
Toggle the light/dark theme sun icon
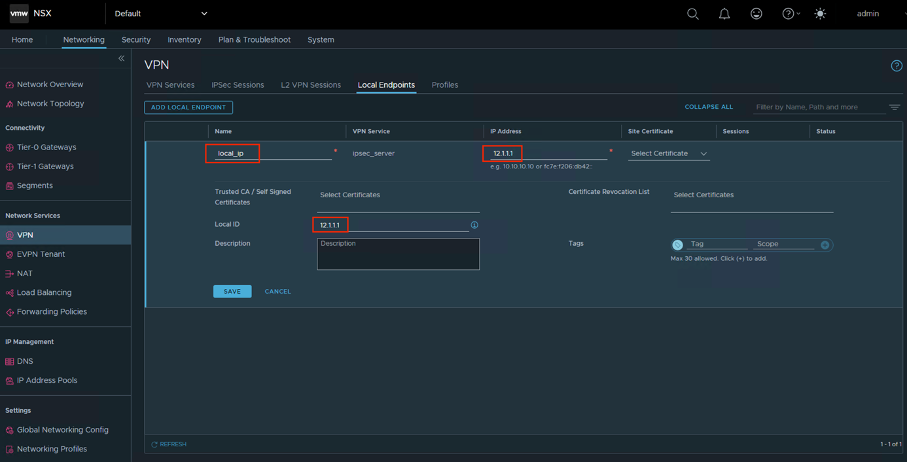pyautogui.click(x=821, y=14)
